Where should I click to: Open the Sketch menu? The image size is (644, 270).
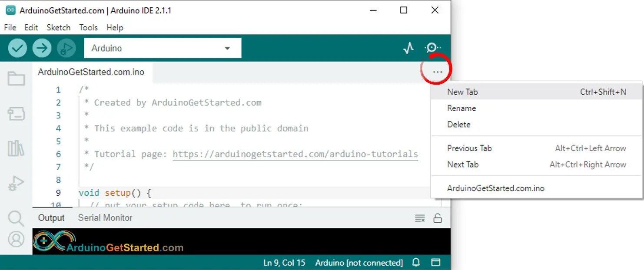(x=58, y=27)
